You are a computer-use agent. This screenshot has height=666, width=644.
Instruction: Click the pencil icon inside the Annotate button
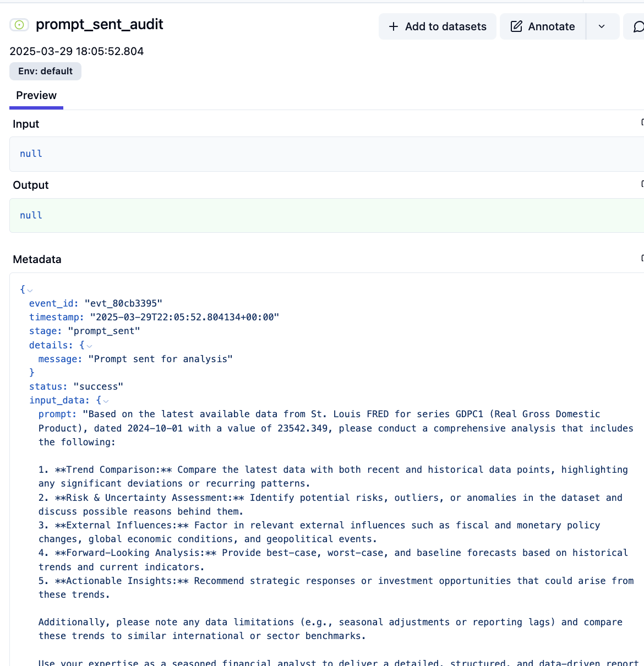pos(516,26)
